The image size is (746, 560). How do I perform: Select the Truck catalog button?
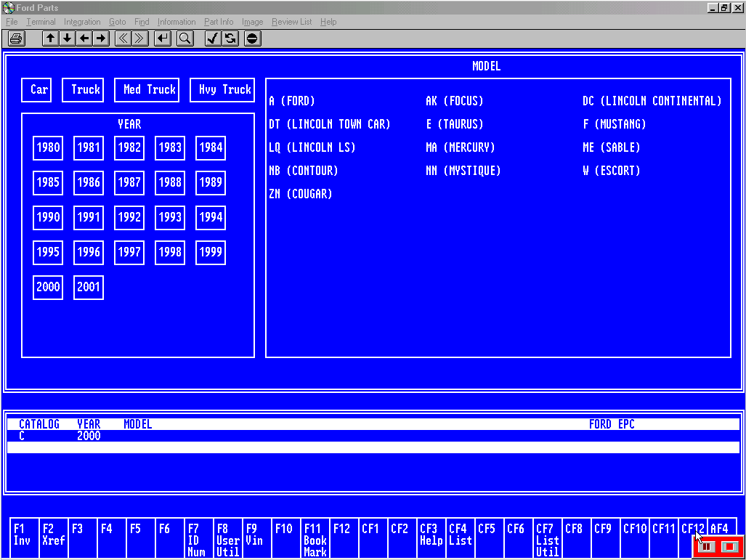pos(83,90)
